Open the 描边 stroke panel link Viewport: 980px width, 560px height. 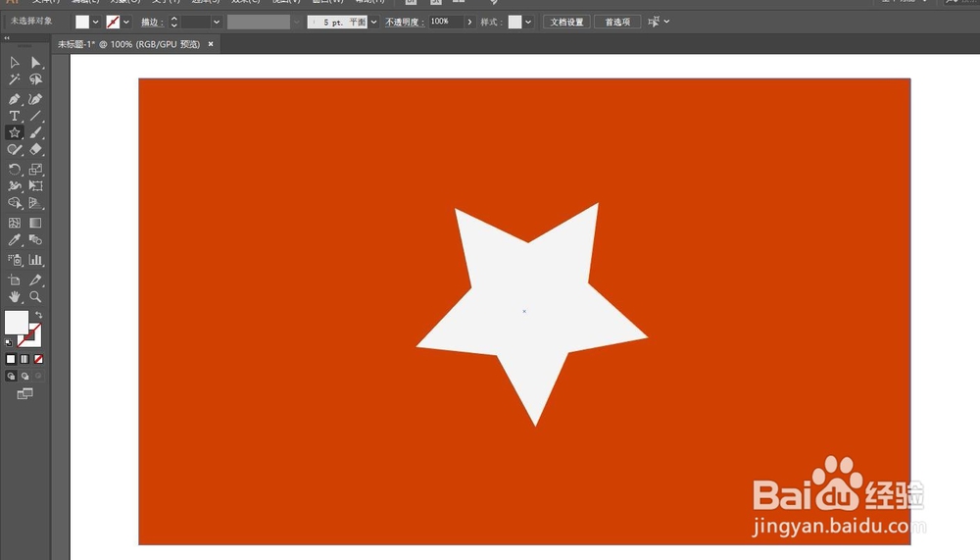pos(151,22)
